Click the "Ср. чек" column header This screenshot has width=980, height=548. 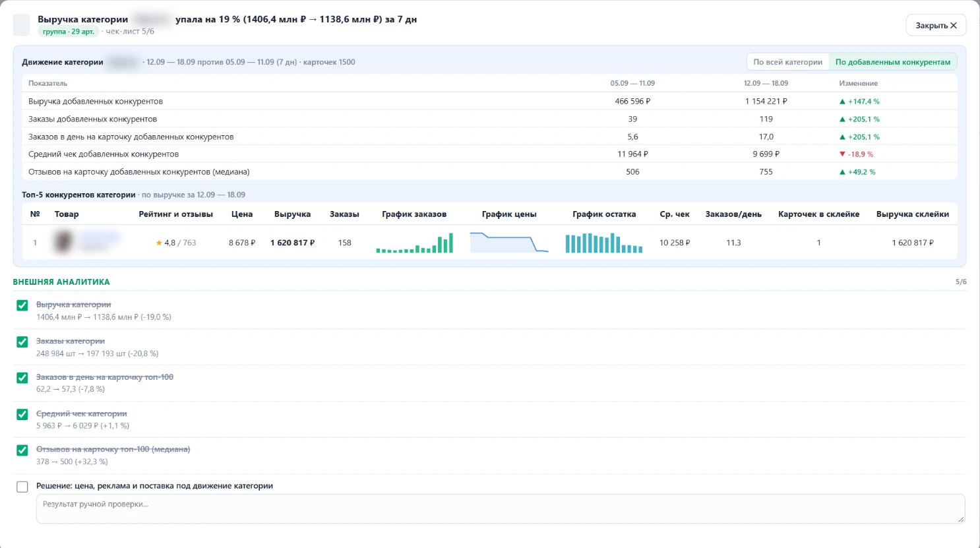point(675,214)
